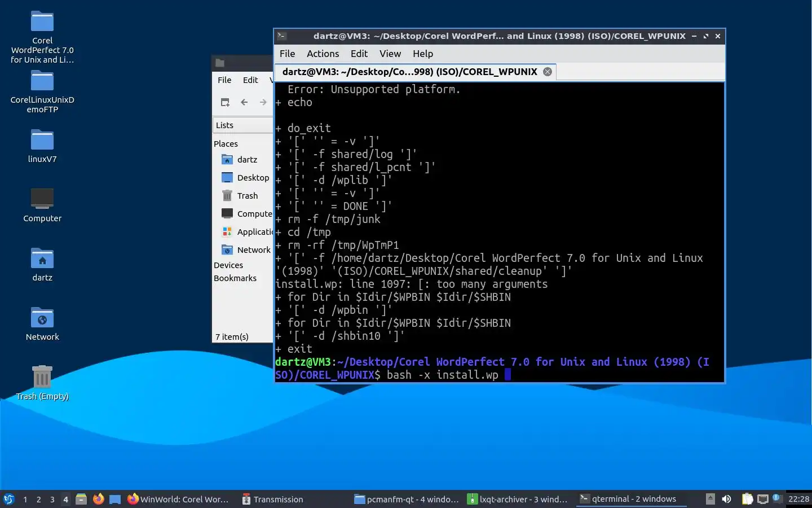The image size is (812, 508).
Task: Switch to virtual desktop 2
Action: pyautogui.click(x=38, y=500)
